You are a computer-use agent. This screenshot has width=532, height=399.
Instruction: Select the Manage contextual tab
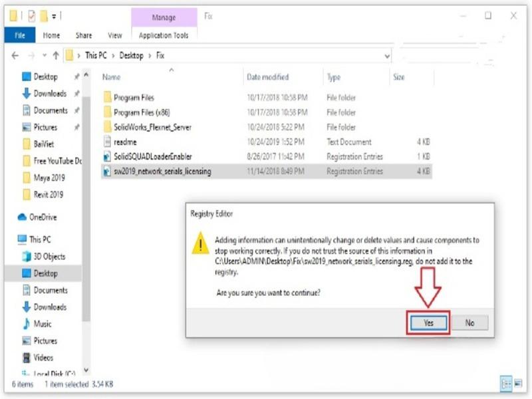[x=164, y=17]
